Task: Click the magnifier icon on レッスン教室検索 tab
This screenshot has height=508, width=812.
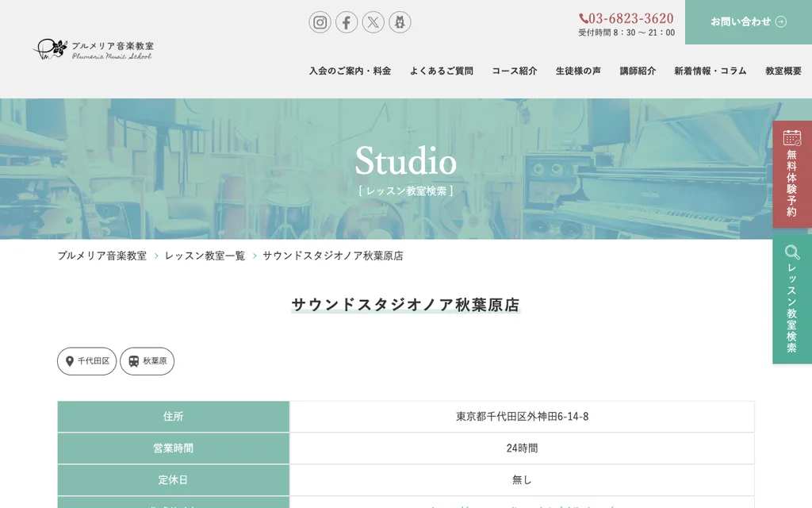Action: coord(792,252)
